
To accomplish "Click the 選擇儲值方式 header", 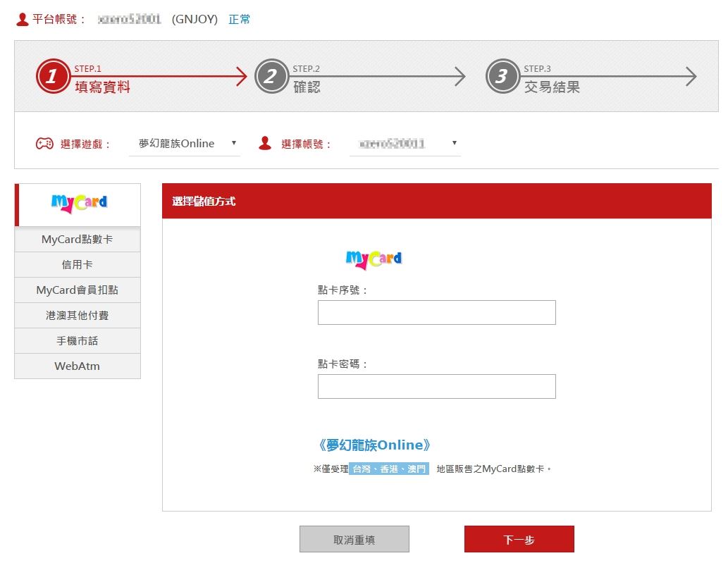I will click(204, 201).
